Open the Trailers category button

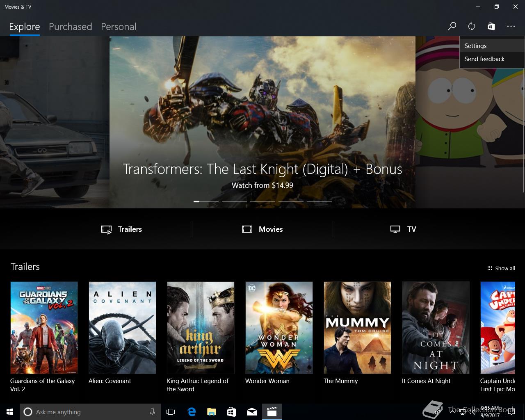click(122, 229)
